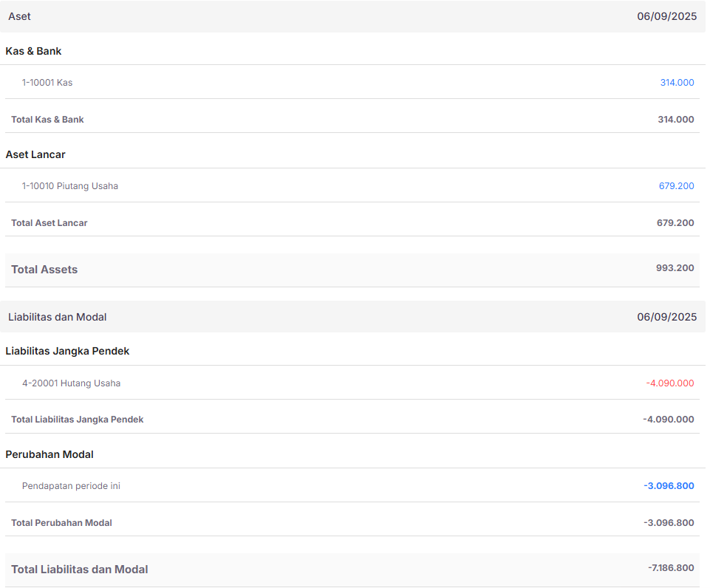
Task: Open the blue 314.000 amount for Kas account
Action: click(x=677, y=83)
